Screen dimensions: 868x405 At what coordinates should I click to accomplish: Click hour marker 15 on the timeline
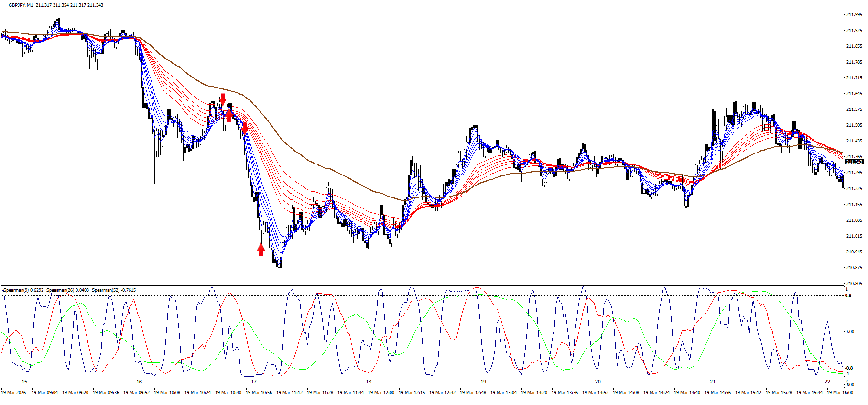click(x=24, y=382)
